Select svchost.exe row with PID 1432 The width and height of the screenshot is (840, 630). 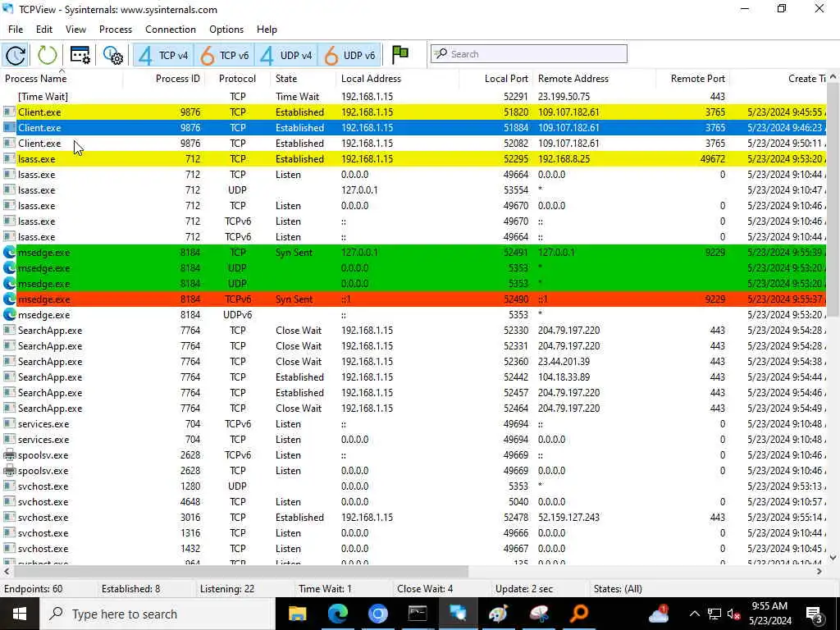coord(413,549)
